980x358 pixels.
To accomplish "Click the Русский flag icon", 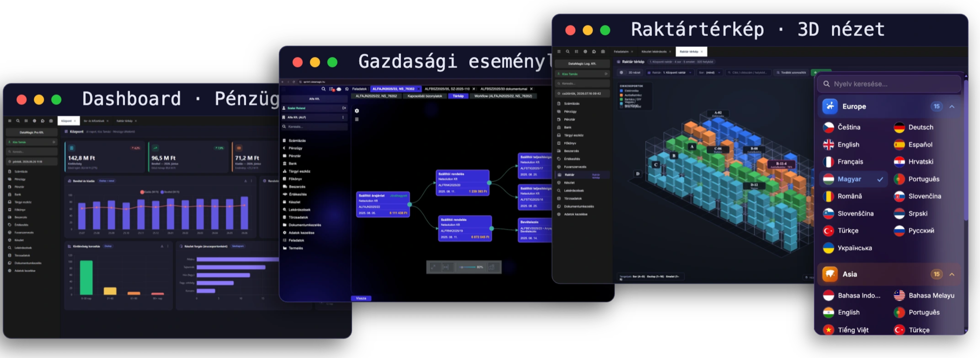I will pyautogui.click(x=899, y=231).
